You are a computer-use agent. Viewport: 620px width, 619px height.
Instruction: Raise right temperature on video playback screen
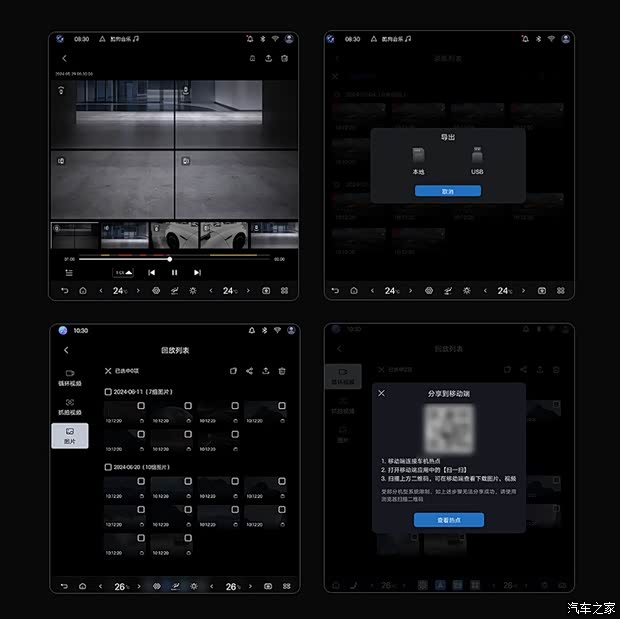pyautogui.click(x=248, y=291)
